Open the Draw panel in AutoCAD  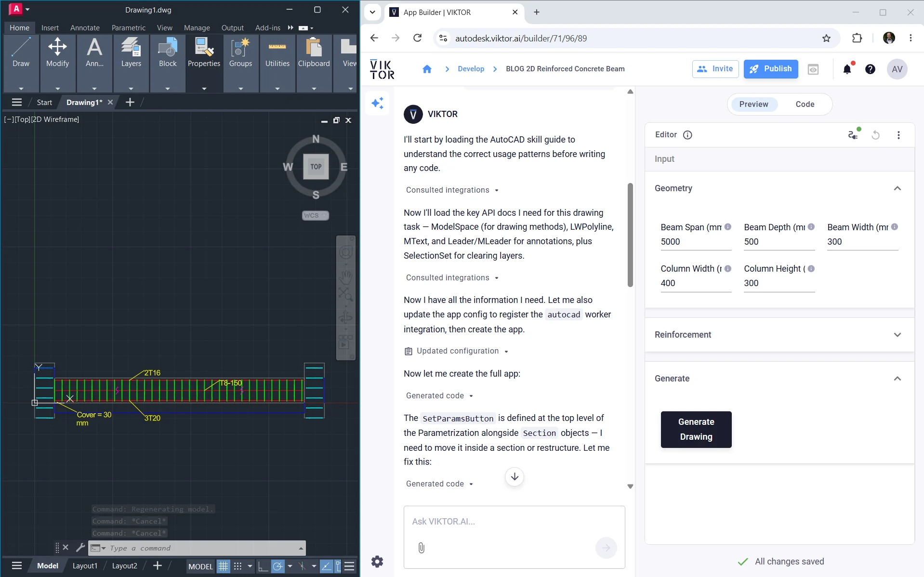21,63
